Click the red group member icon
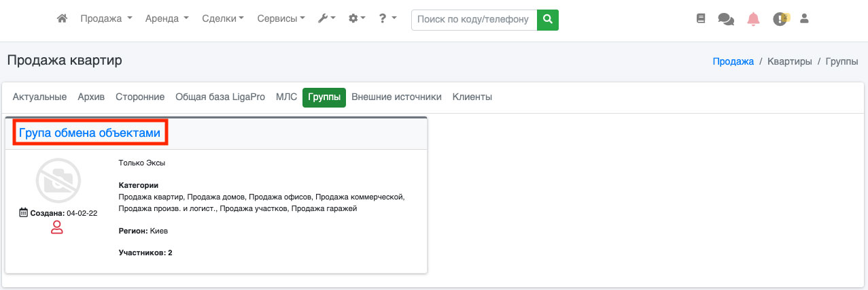Image resolution: width=868 pixels, height=290 pixels. click(x=57, y=228)
